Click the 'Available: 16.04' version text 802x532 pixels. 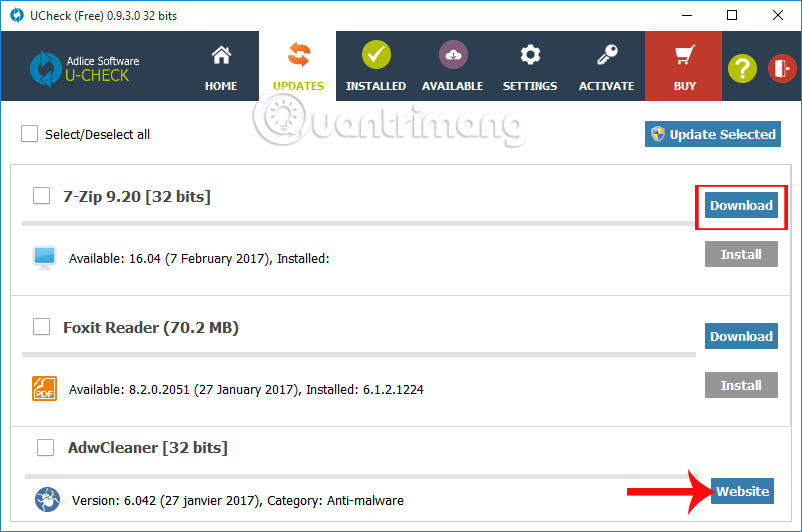click(x=199, y=258)
